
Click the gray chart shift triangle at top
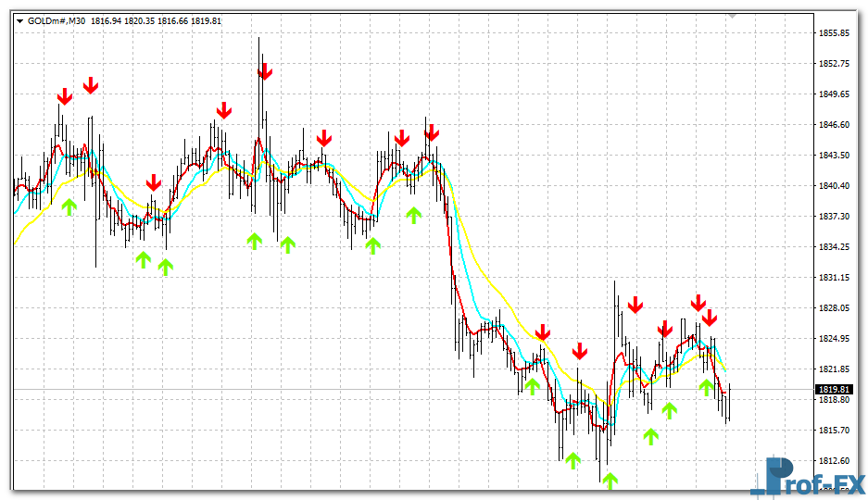point(733,16)
